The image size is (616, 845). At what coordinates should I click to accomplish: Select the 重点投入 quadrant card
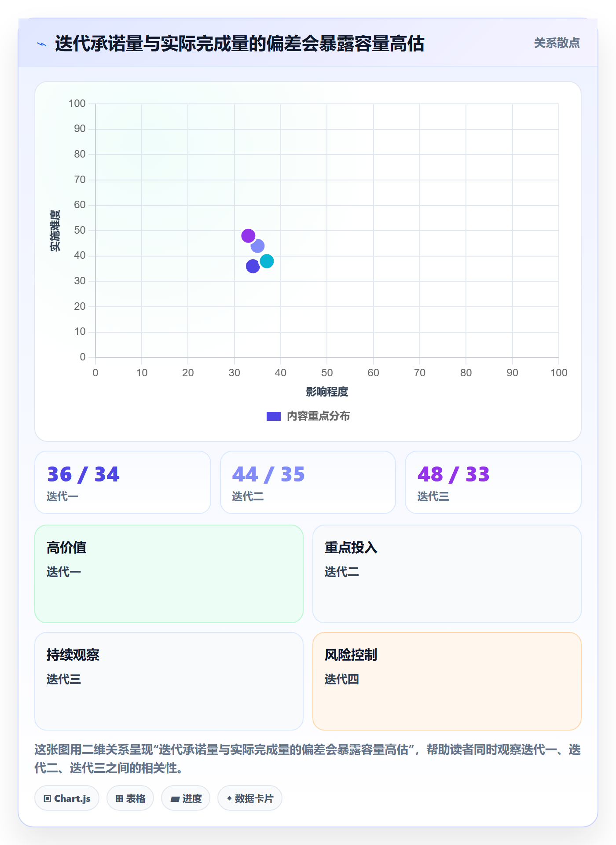point(447,574)
